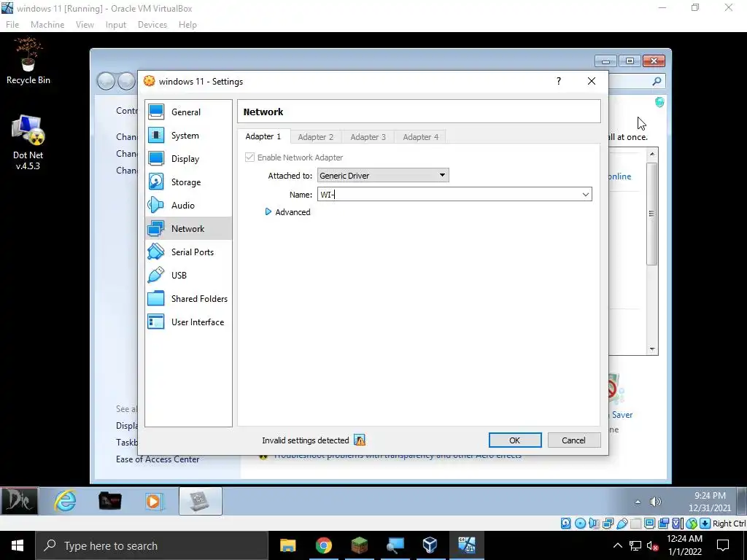Go to USB settings category
This screenshot has height=560, width=747.
point(188,275)
